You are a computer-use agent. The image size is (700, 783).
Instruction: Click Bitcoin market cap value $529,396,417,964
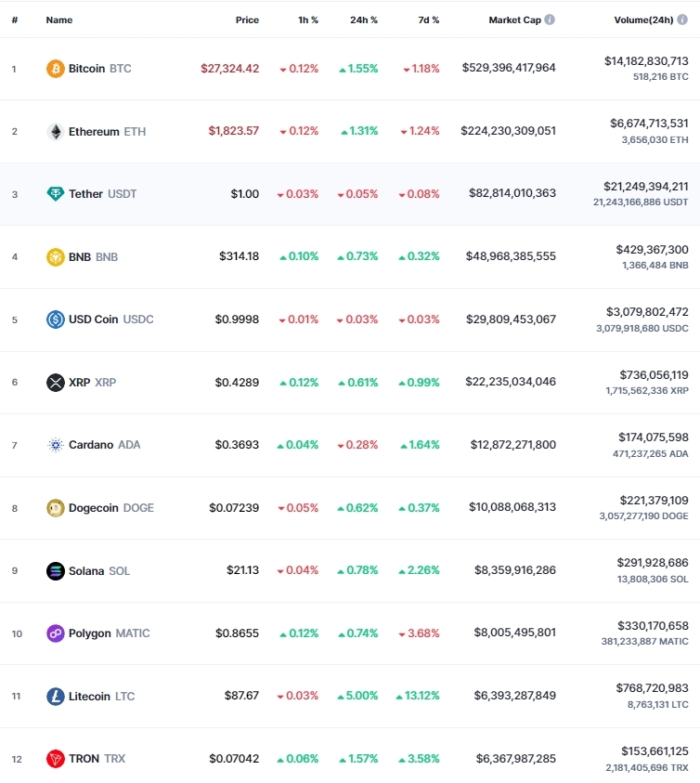(x=508, y=68)
